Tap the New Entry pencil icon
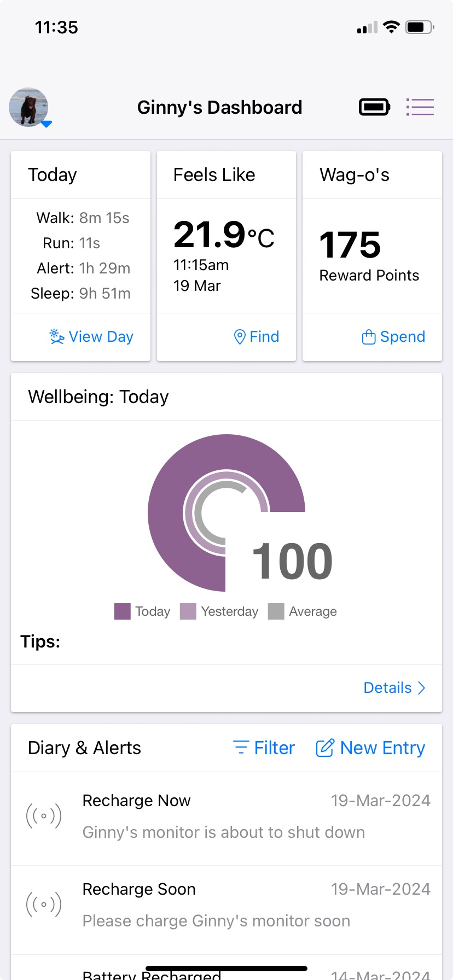Viewport: 453px width, 980px height. tap(324, 748)
